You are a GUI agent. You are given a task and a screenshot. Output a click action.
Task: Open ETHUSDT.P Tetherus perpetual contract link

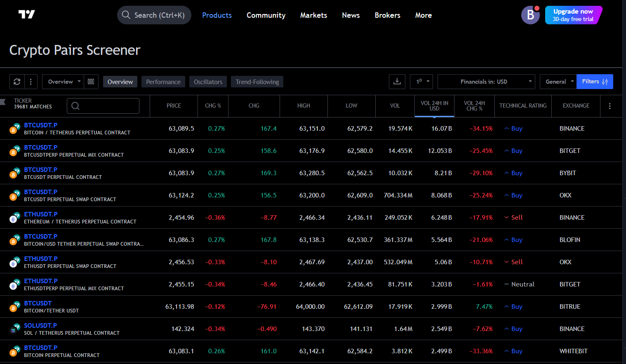pyautogui.click(x=40, y=214)
